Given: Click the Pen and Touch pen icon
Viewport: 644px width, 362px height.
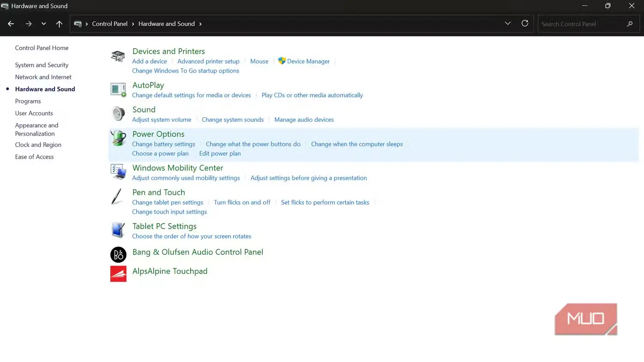Looking at the screenshot, I should (117, 197).
